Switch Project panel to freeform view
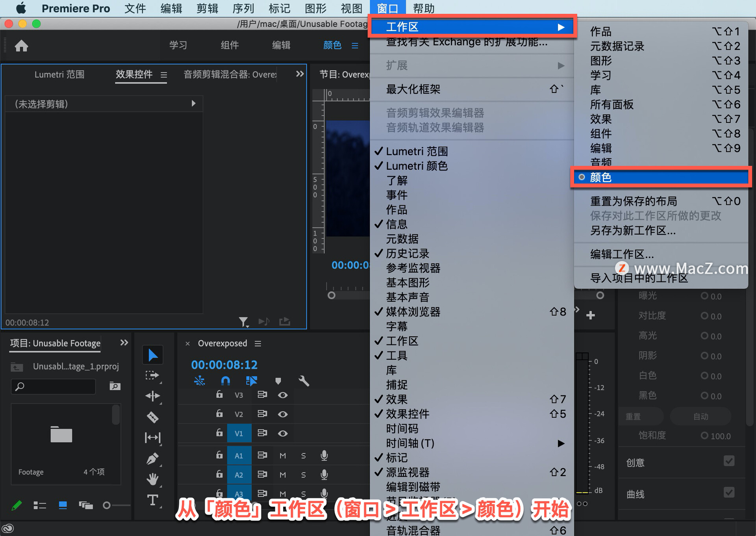Screen dimensions: 756x536 click(85, 505)
